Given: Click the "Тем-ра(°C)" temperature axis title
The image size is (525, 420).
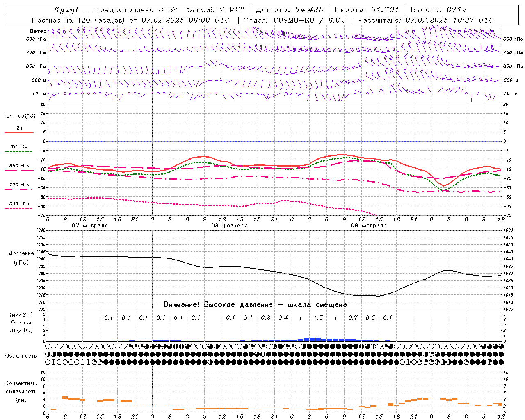Looking at the screenshot, I should tap(19, 116).
